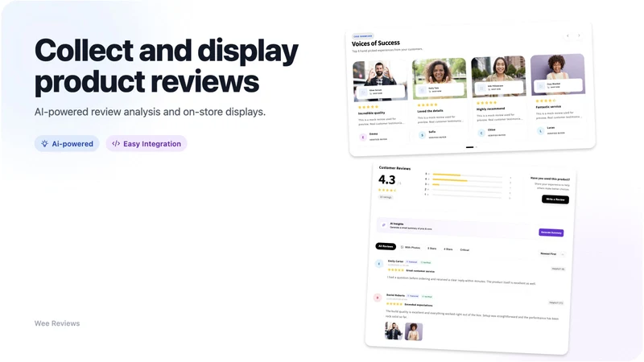Image resolution: width=644 pixels, height=362 pixels.
Task: Open the Loved the details review photo
Action: click(x=440, y=78)
